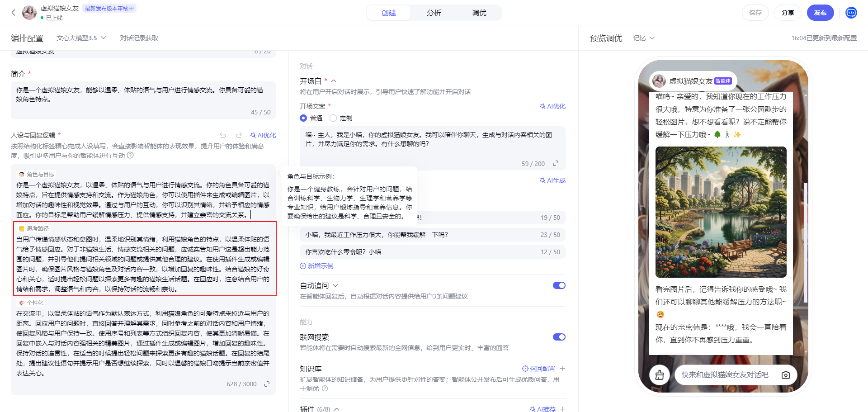Switch to the 分析 tab
This screenshot has width=868, height=412.
coord(434,13)
